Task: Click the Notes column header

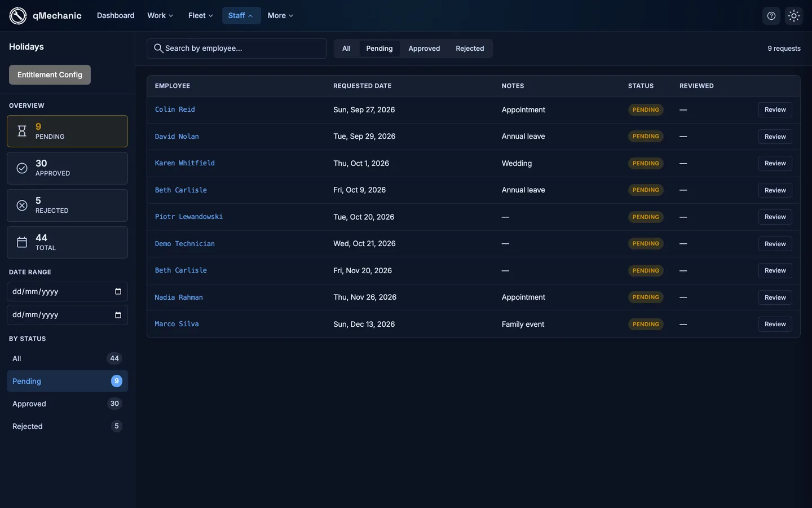Action: point(513,86)
